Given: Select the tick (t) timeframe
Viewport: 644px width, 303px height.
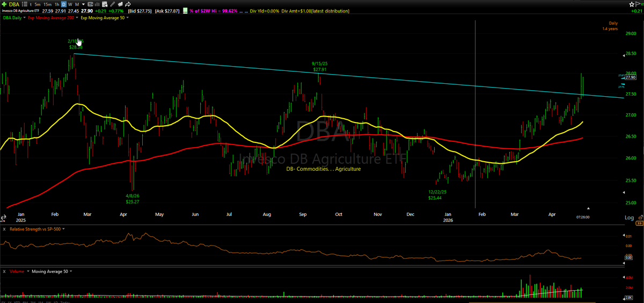Looking at the screenshot, I should 31,4.
